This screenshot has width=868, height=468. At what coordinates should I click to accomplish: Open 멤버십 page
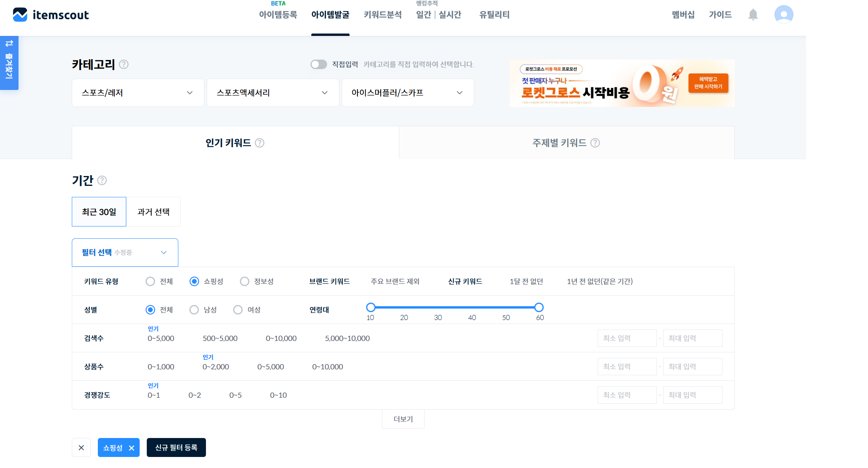point(683,15)
